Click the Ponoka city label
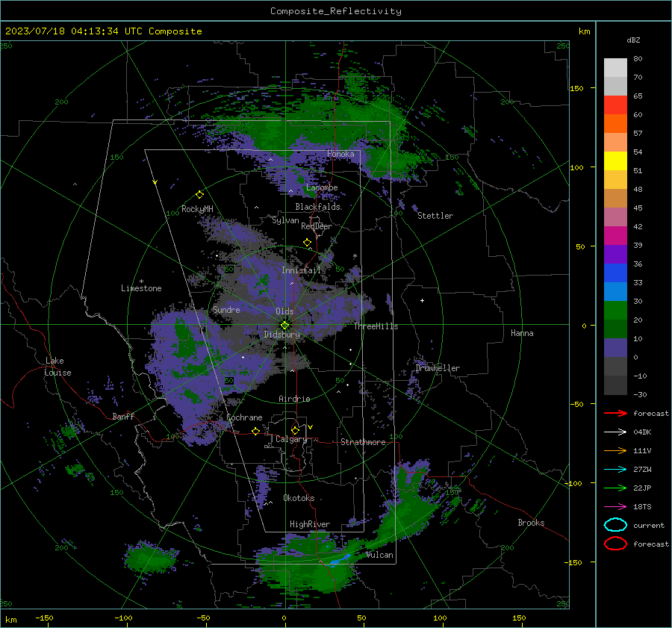This screenshot has width=672, height=628. point(340,154)
